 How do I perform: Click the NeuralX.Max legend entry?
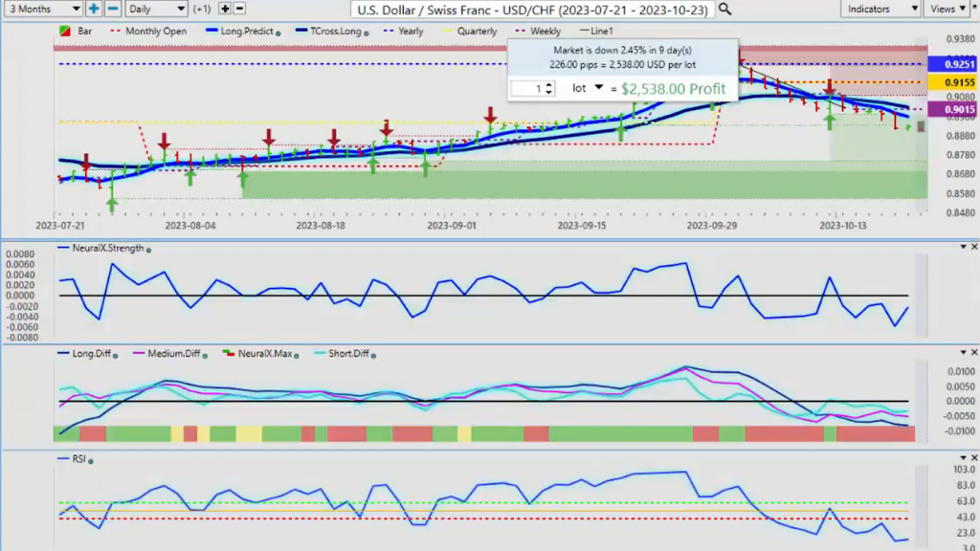256,354
